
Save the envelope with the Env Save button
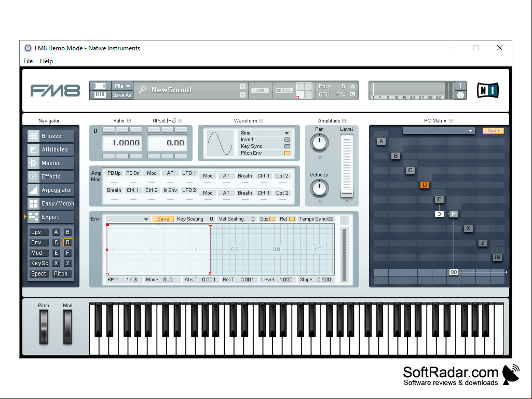tap(163, 219)
